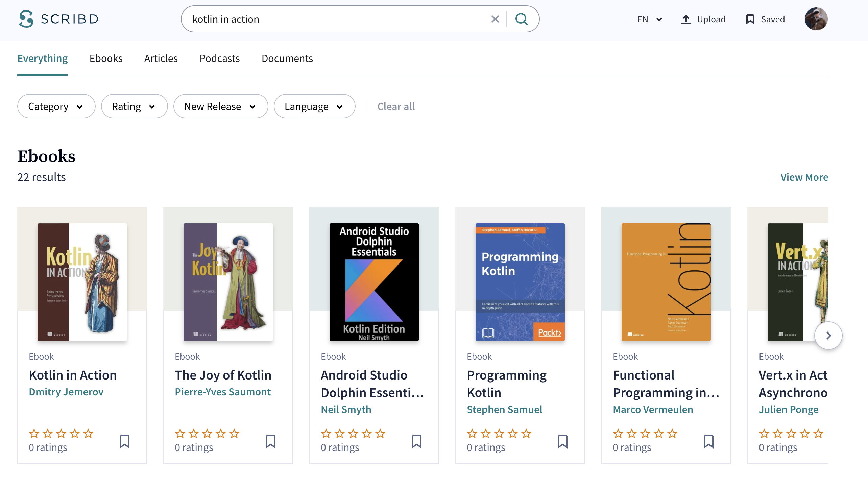
Task: Click View More for Ebooks
Action: tap(804, 177)
